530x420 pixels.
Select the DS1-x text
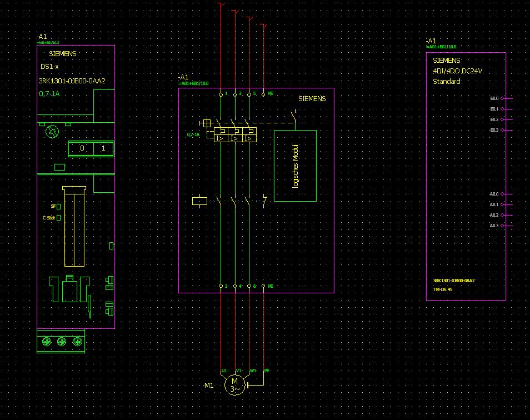pos(49,67)
